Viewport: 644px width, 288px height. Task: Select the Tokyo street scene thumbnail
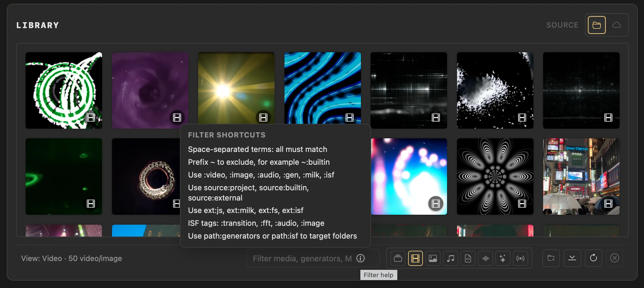(x=581, y=176)
